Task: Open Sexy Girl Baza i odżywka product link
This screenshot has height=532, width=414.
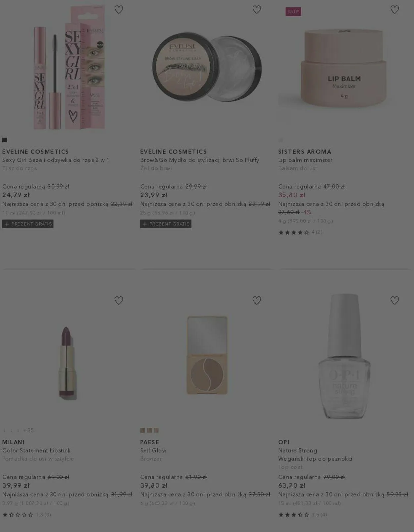Action: coord(56,160)
